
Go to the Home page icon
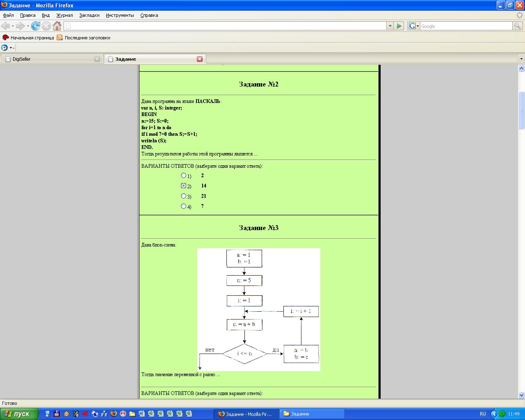point(57,26)
